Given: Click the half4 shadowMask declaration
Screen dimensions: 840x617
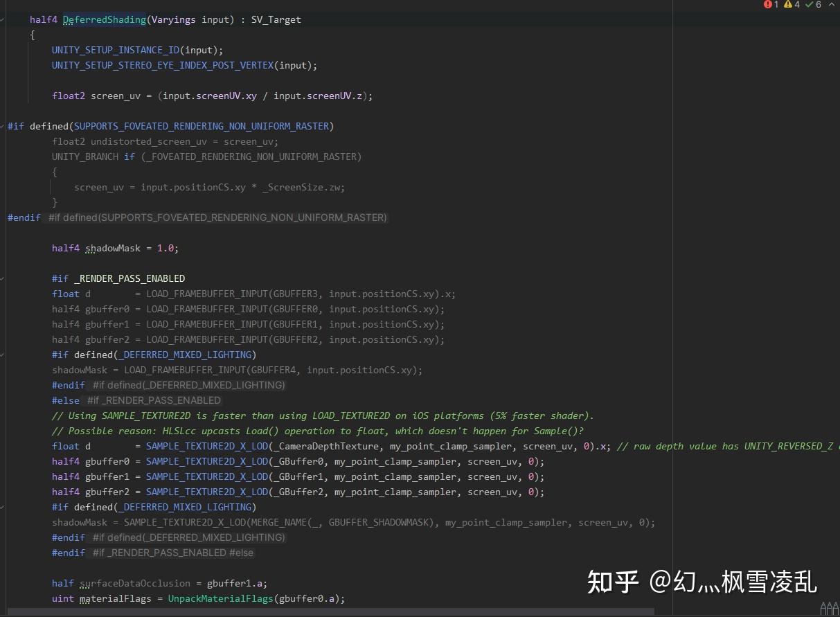Looking at the screenshot, I should (96, 248).
